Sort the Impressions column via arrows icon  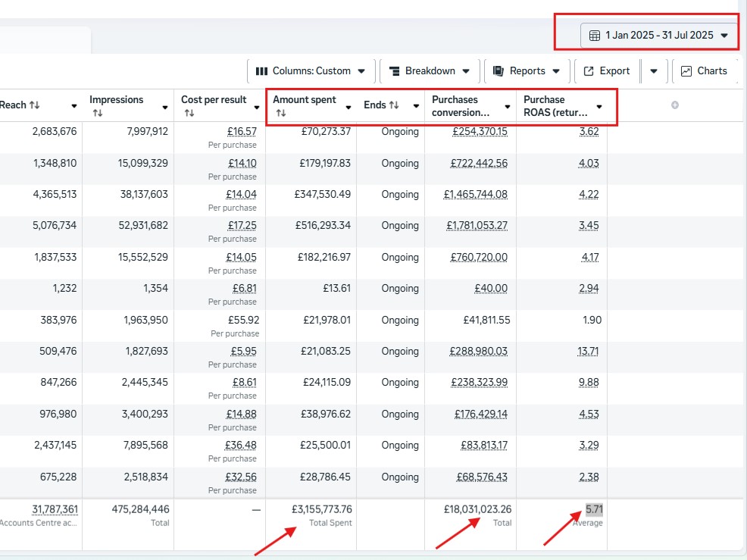tap(98, 113)
